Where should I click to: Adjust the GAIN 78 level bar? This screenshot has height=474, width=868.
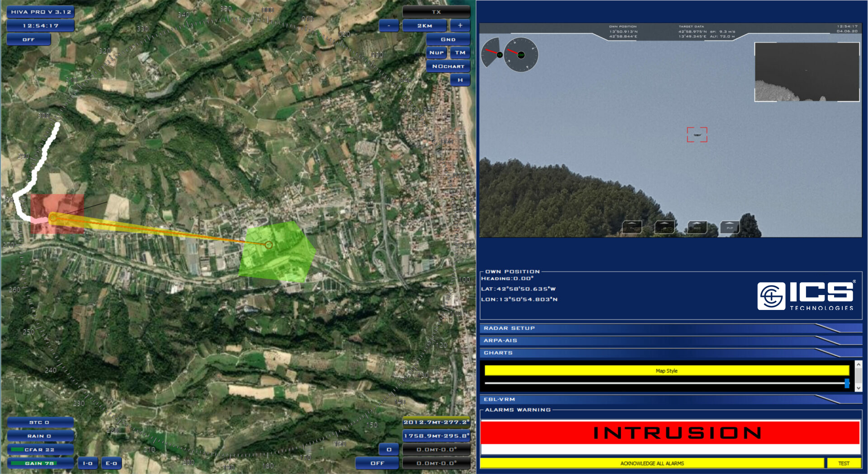pyautogui.click(x=40, y=463)
